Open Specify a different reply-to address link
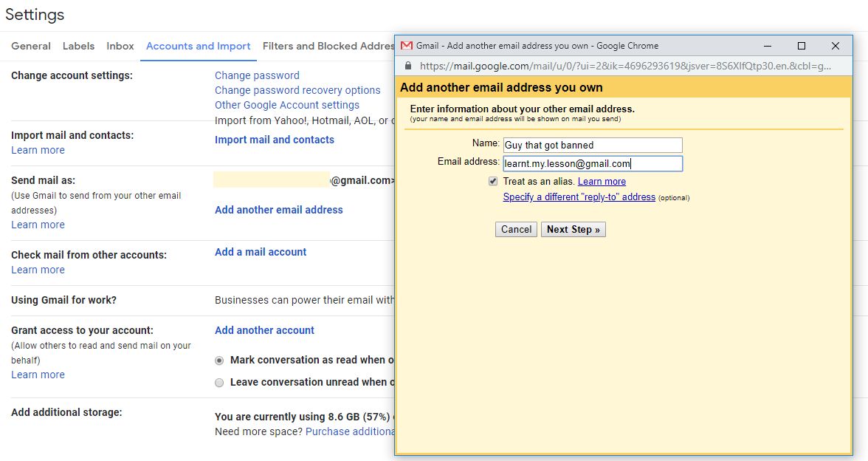Screen dimensions: 868x461 click(579, 197)
